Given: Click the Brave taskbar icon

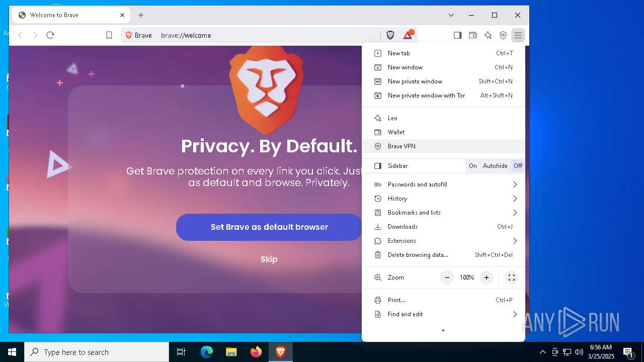Looking at the screenshot, I should (281, 352).
